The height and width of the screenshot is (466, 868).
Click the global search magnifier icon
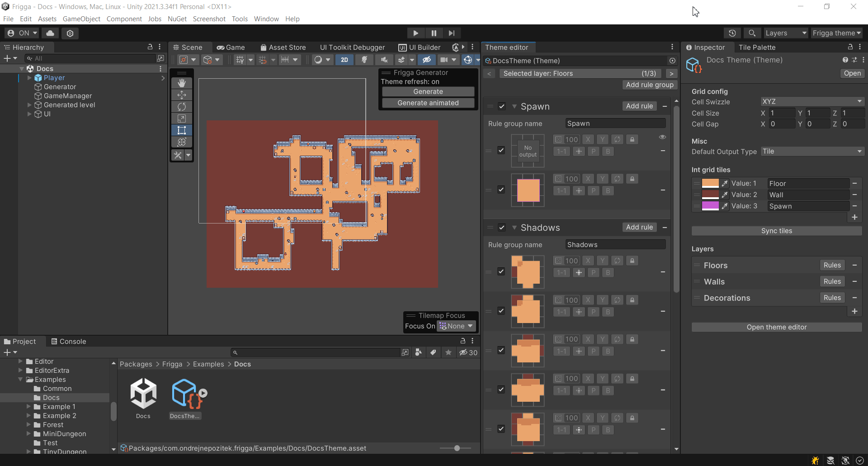tap(752, 33)
